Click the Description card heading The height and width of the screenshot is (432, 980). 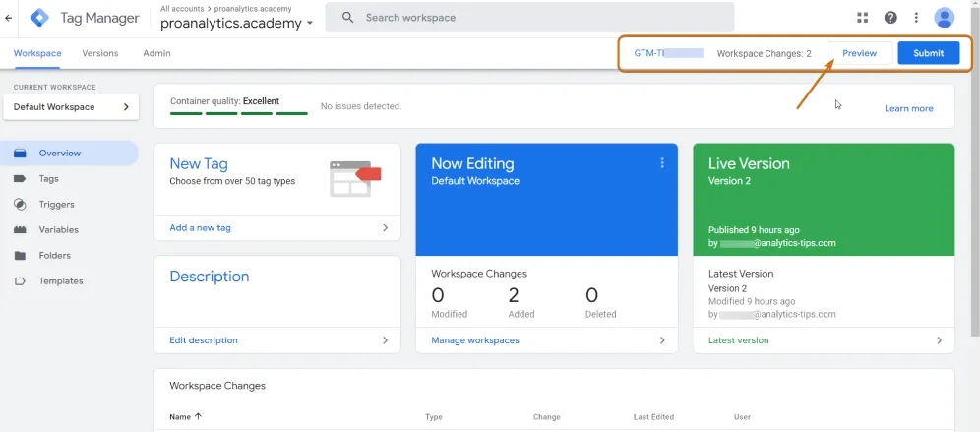click(210, 277)
